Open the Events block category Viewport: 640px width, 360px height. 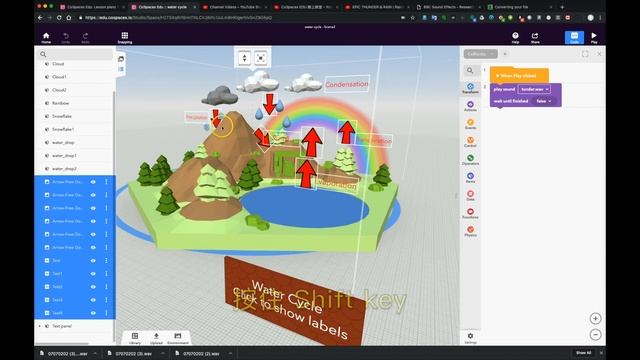pyautogui.click(x=470, y=124)
